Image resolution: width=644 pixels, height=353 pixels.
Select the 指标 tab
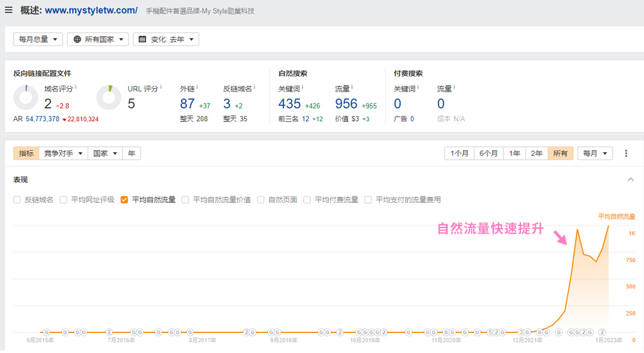(x=26, y=153)
